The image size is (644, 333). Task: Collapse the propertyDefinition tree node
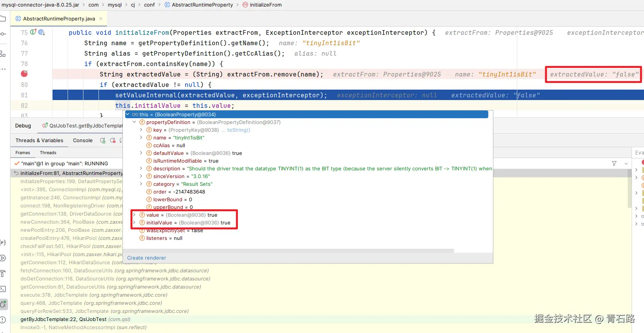tap(134, 122)
